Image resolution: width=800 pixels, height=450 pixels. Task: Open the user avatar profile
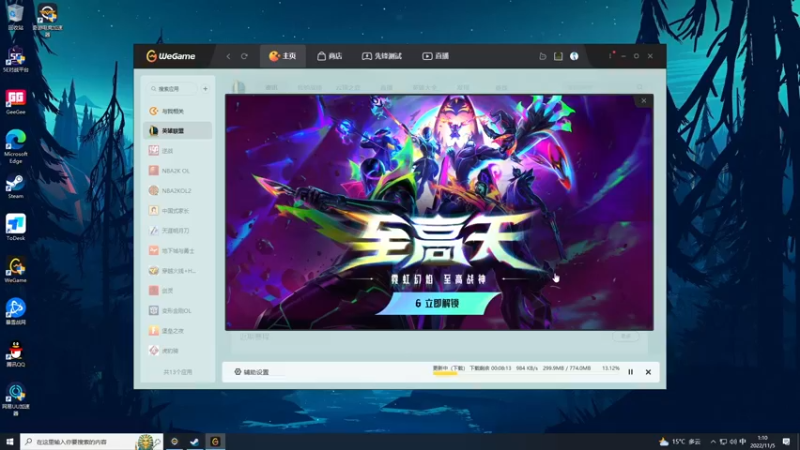[x=574, y=56]
